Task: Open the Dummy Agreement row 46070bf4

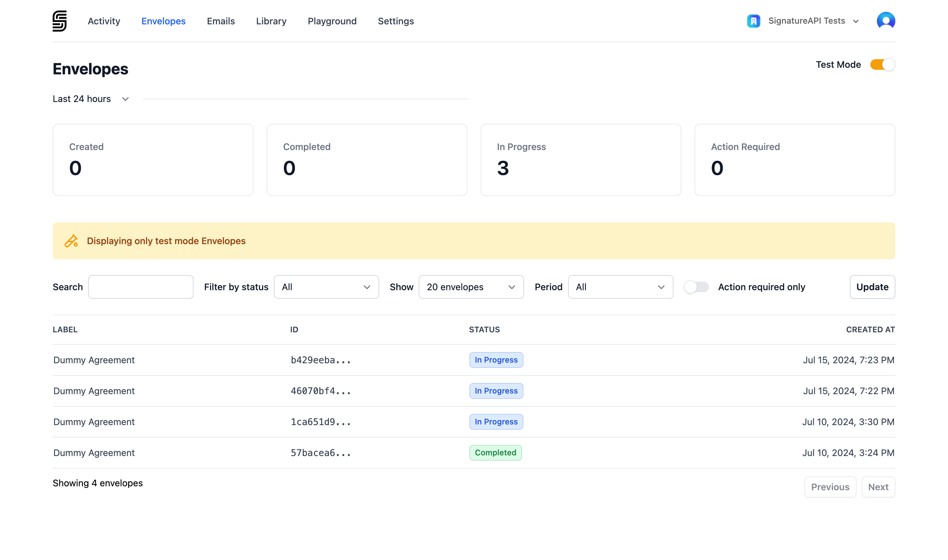Action: click(94, 391)
